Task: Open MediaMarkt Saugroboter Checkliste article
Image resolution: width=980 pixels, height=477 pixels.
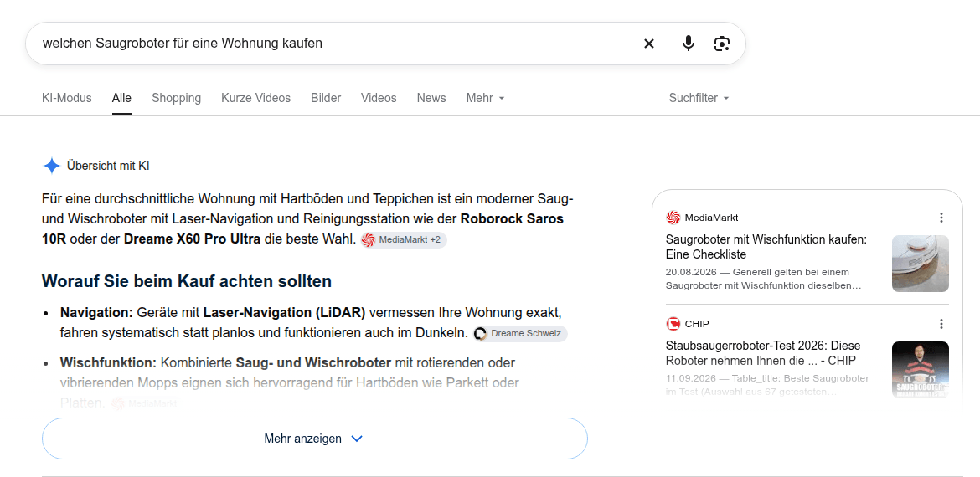Action: point(766,247)
